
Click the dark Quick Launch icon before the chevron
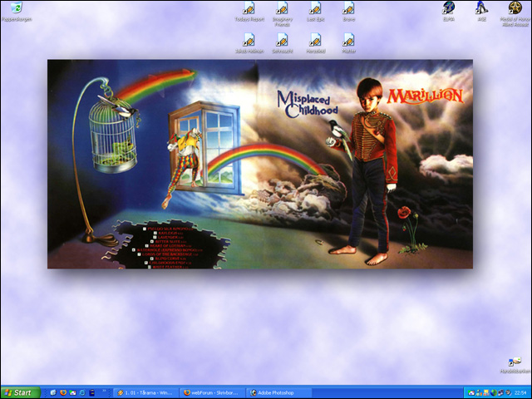click(92, 393)
